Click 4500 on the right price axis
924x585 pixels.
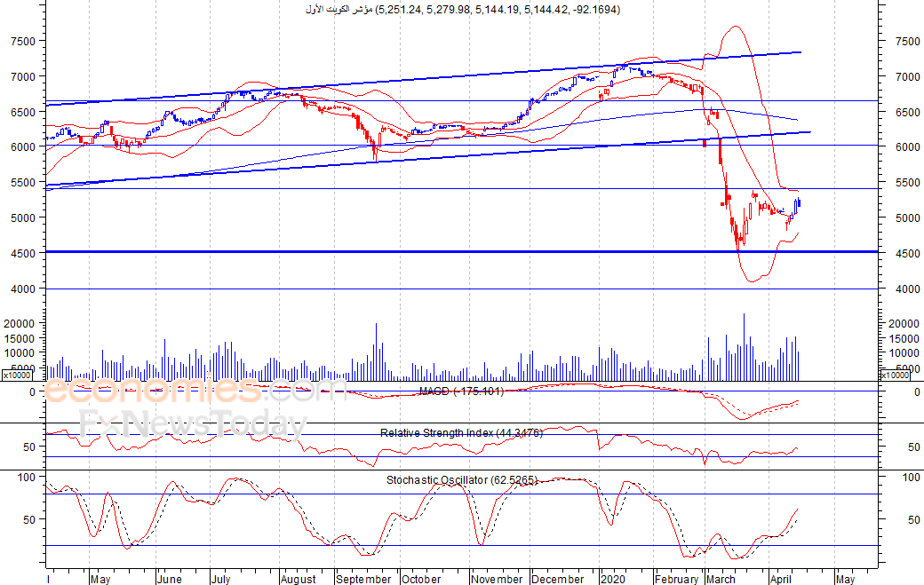tap(907, 254)
